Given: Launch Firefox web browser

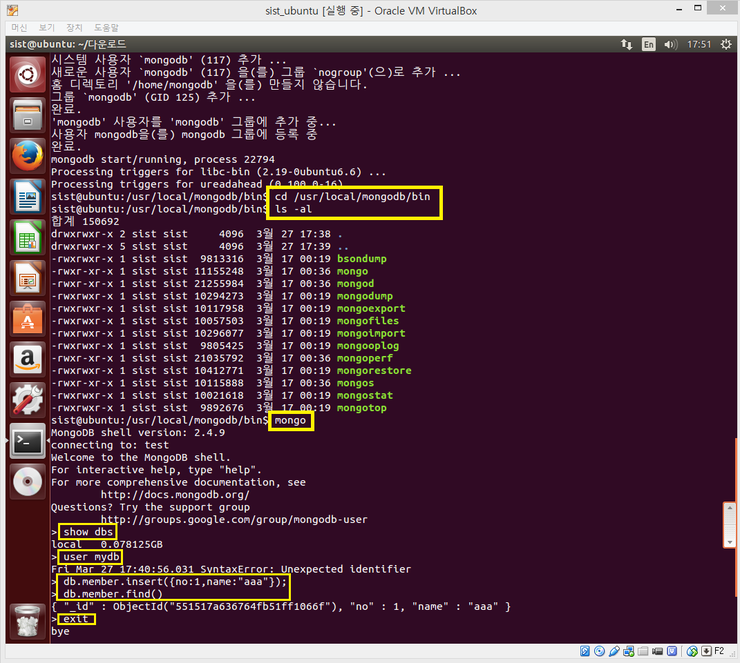Looking at the screenshot, I should pyautogui.click(x=25, y=155).
